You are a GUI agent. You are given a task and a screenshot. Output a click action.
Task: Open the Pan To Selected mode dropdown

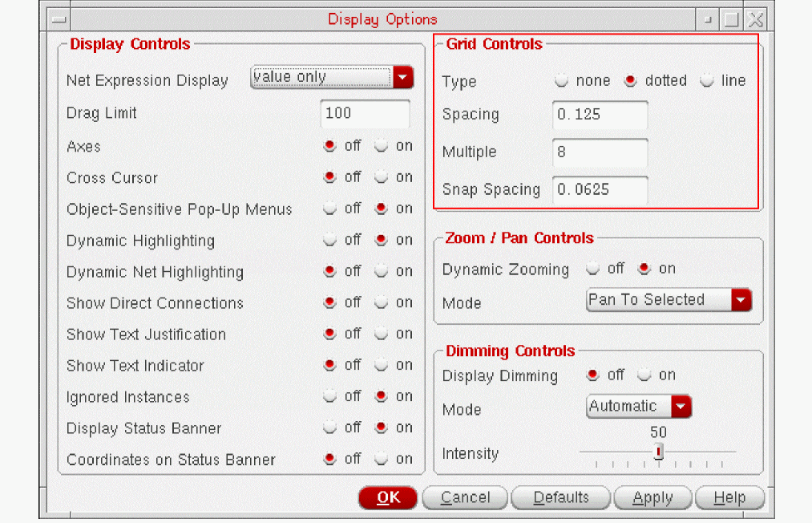(x=669, y=300)
